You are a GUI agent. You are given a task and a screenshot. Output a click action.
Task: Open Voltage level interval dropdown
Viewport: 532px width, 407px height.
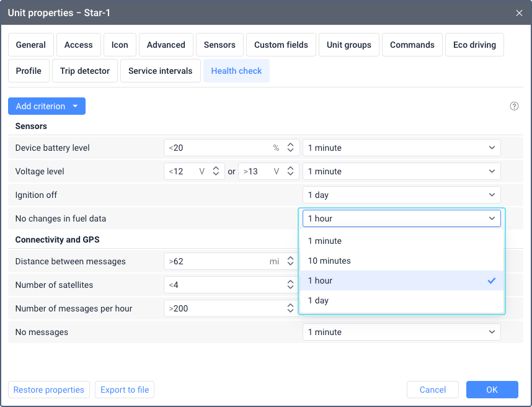(401, 171)
